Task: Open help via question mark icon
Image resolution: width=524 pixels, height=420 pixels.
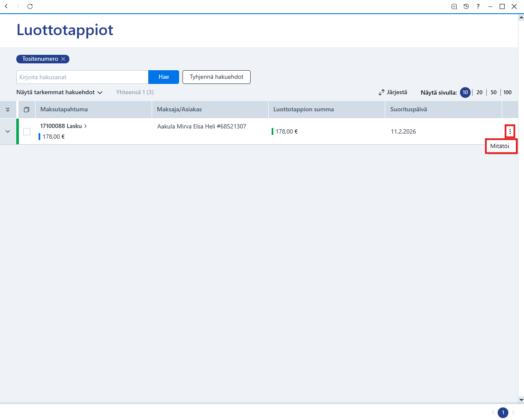Action: 478,6
